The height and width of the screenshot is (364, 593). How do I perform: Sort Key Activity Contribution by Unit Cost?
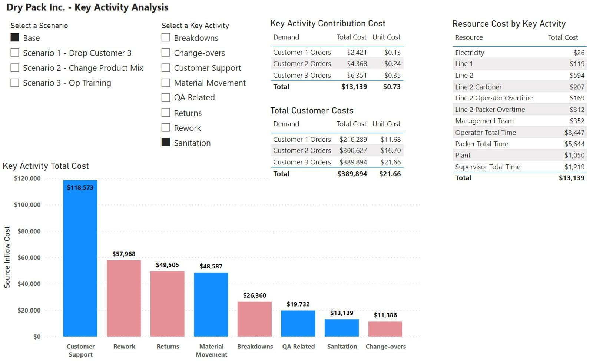[386, 37]
